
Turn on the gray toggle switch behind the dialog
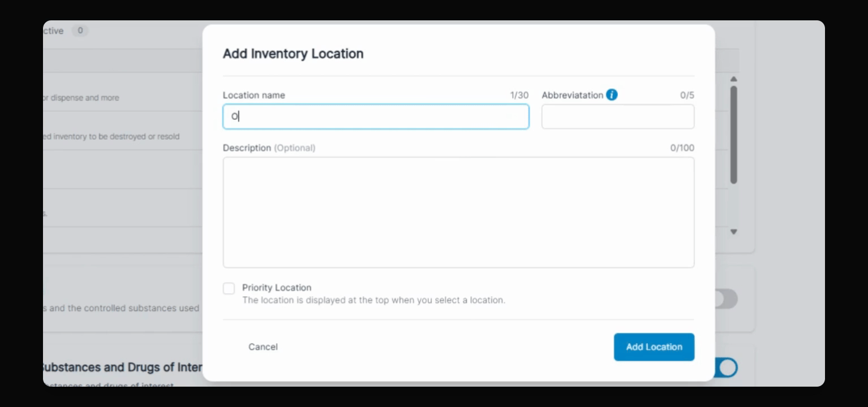(x=727, y=299)
